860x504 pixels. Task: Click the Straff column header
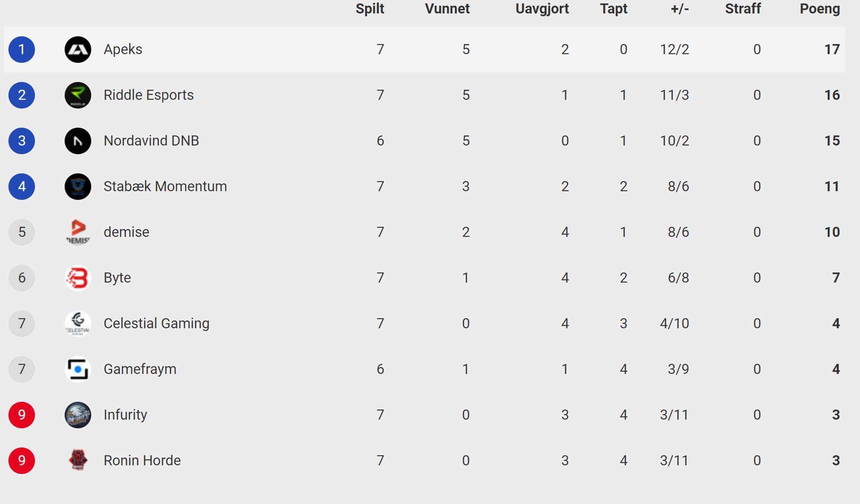pos(743,9)
